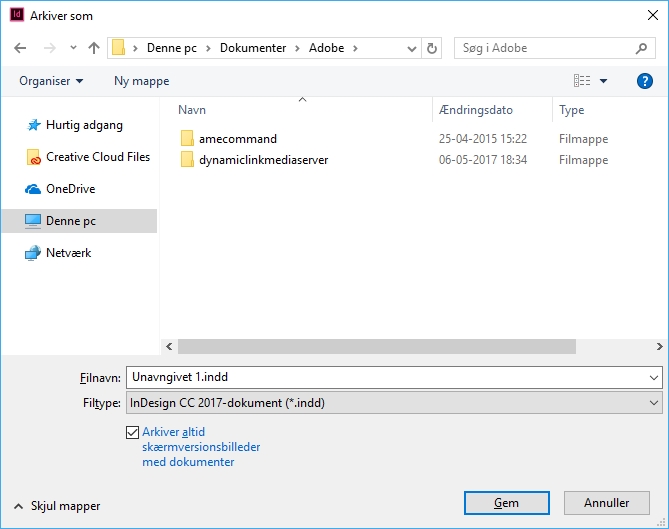Open the Filnavn dropdown arrow
This screenshot has width=669, height=529.
pos(653,378)
